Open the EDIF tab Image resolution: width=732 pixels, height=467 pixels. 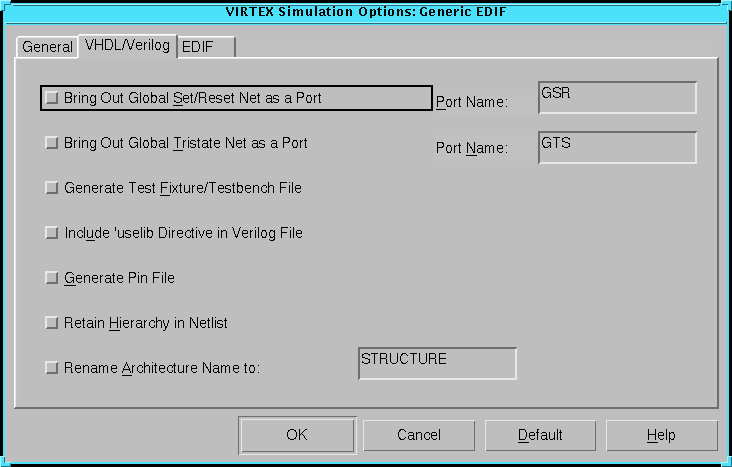[x=205, y=47]
